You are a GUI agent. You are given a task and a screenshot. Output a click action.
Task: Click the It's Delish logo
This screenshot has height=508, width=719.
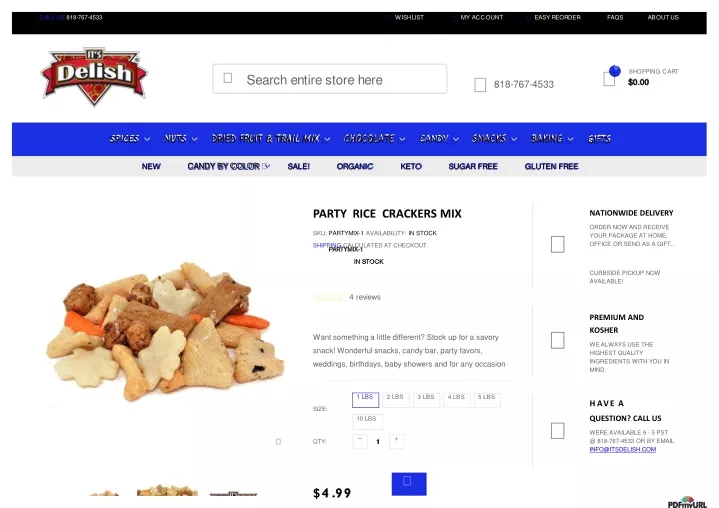coord(94,76)
